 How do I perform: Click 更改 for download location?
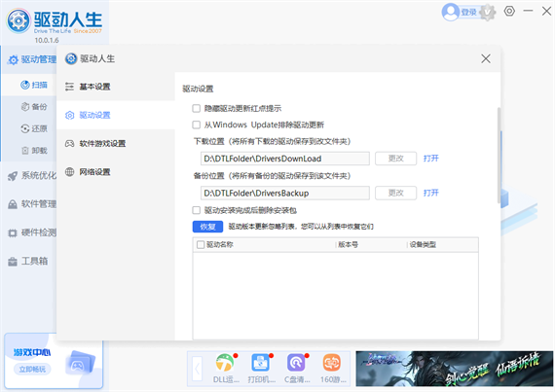click(395, 159)
